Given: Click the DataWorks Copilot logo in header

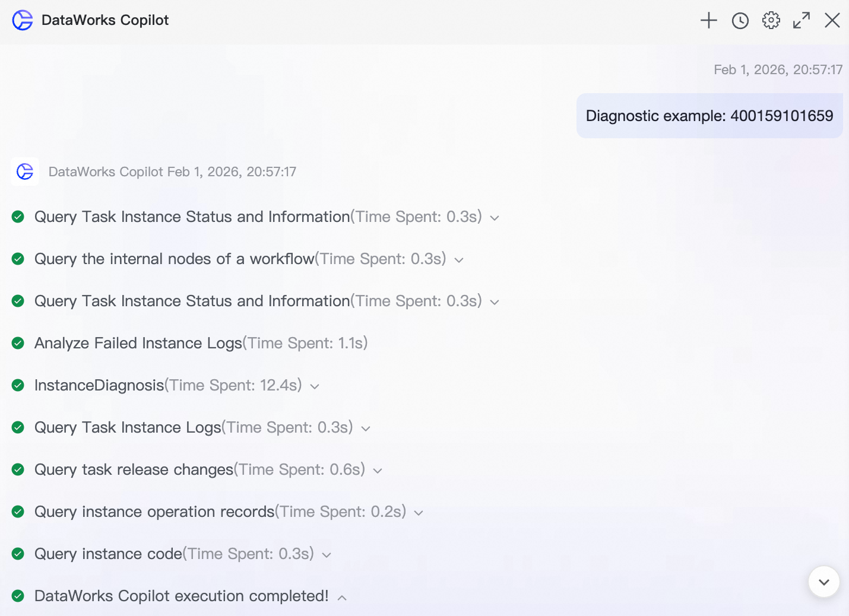Looking at the screenshot, I should 23,20.
